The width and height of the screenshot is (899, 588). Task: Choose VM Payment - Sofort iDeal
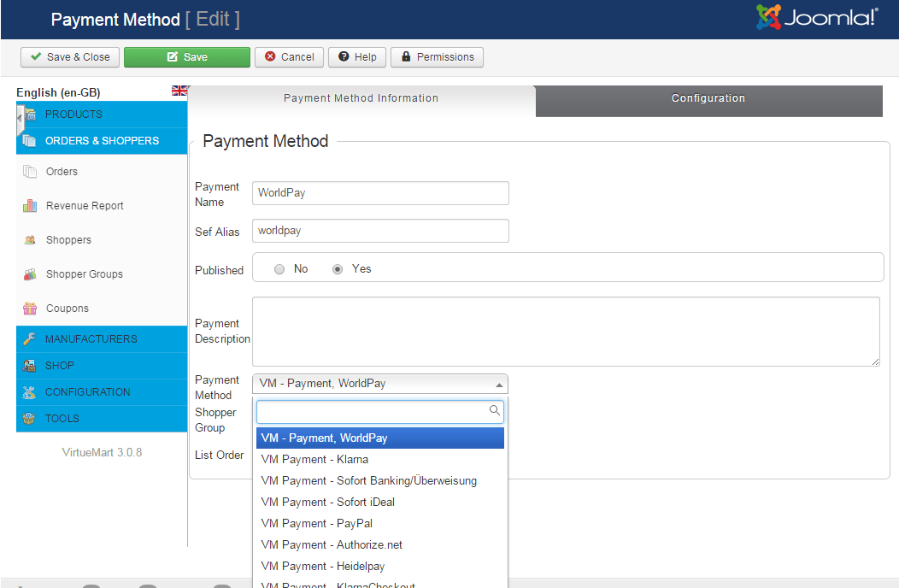click(380, 502)
